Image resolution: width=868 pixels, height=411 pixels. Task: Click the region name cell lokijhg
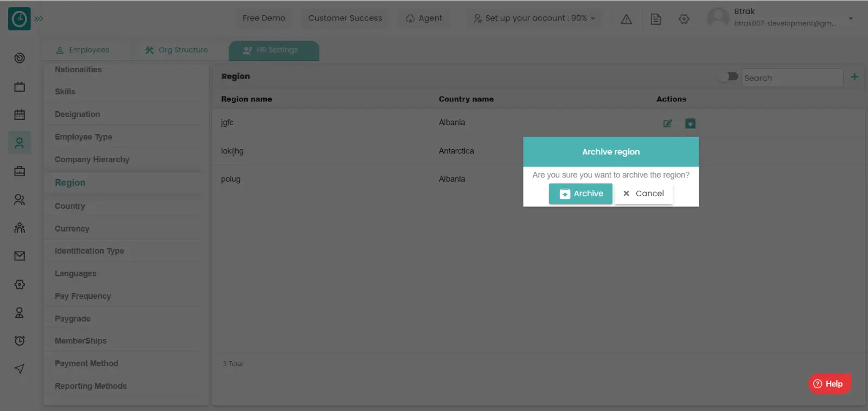coord(232,151)
